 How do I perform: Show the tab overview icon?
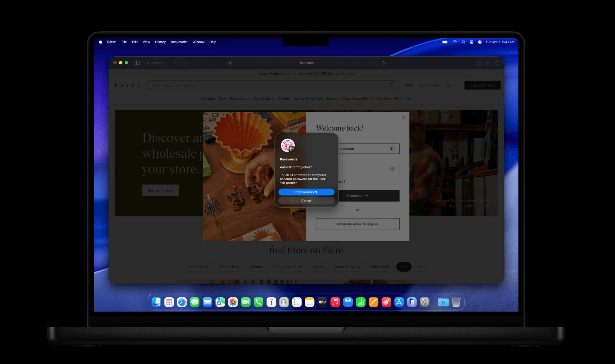click(497, 63)
